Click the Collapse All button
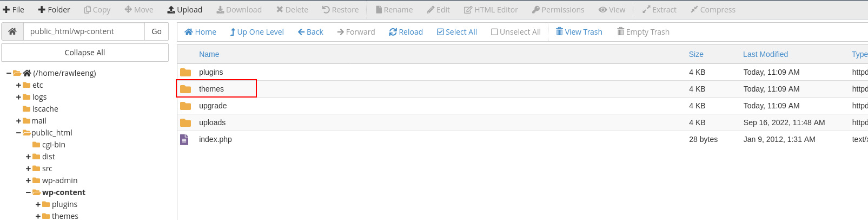 coord(85,53)
